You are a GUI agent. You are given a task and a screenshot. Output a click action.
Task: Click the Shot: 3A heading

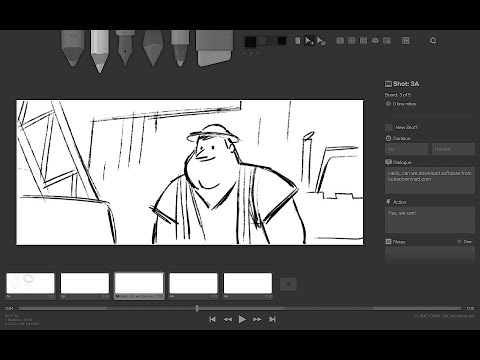[406, 84]
